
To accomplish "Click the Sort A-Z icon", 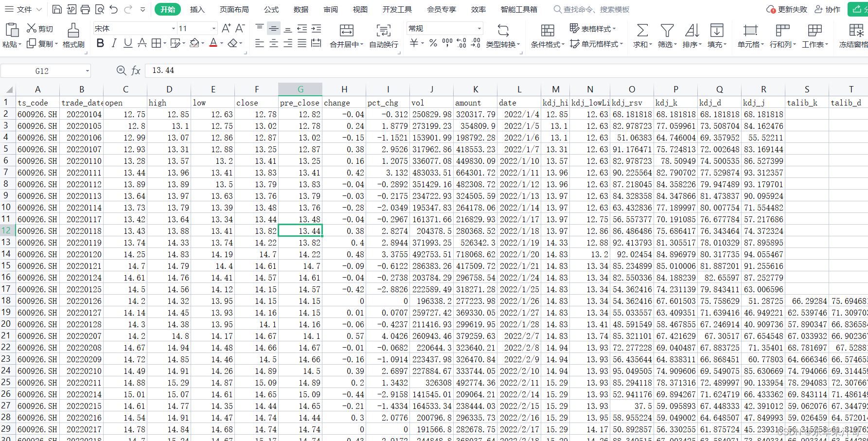I will (692, 30).
